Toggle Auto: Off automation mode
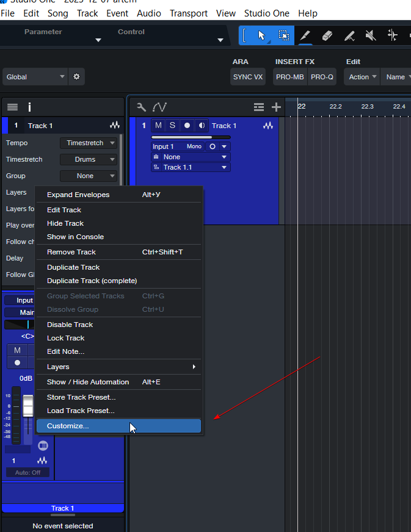 27,472
